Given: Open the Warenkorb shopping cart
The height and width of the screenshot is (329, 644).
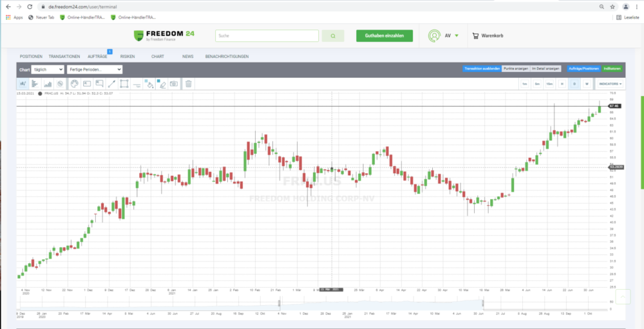Looking at the screenshot, I should point(488,36).
